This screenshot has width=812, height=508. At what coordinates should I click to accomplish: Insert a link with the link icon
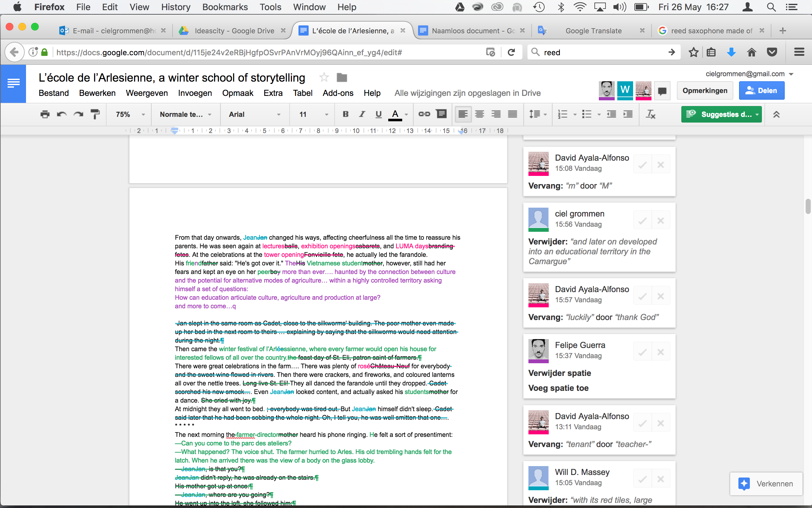(x=424, y=114)
